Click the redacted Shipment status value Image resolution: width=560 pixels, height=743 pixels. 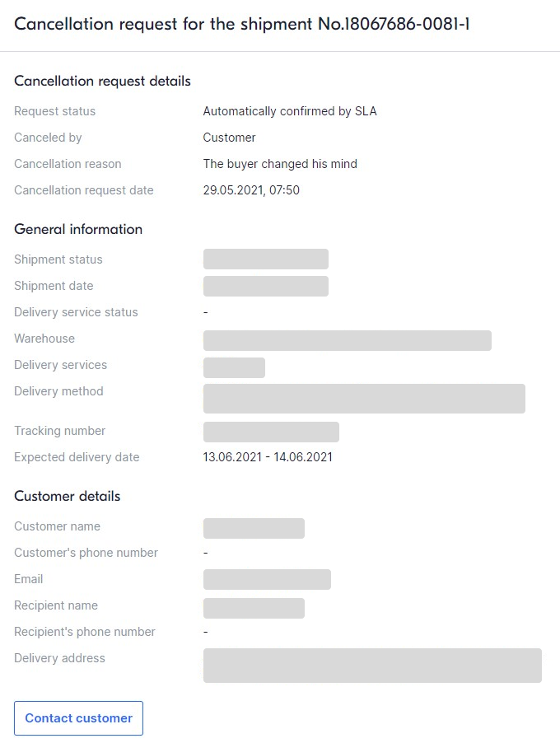coord(266,259)
